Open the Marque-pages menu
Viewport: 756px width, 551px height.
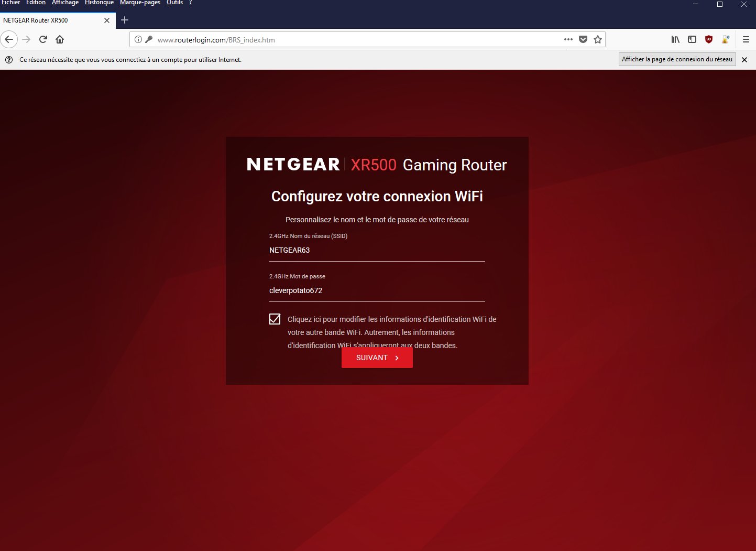(x=140, y=3)
